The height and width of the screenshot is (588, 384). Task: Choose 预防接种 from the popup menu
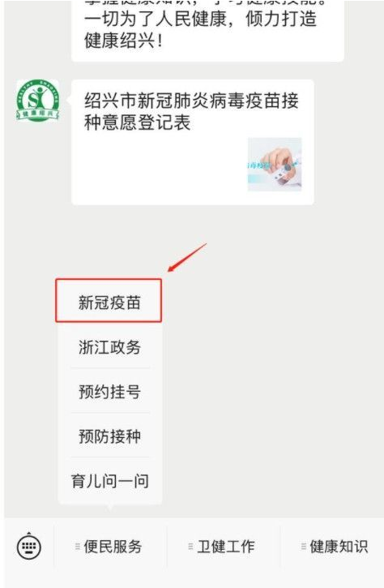point(109,436)
